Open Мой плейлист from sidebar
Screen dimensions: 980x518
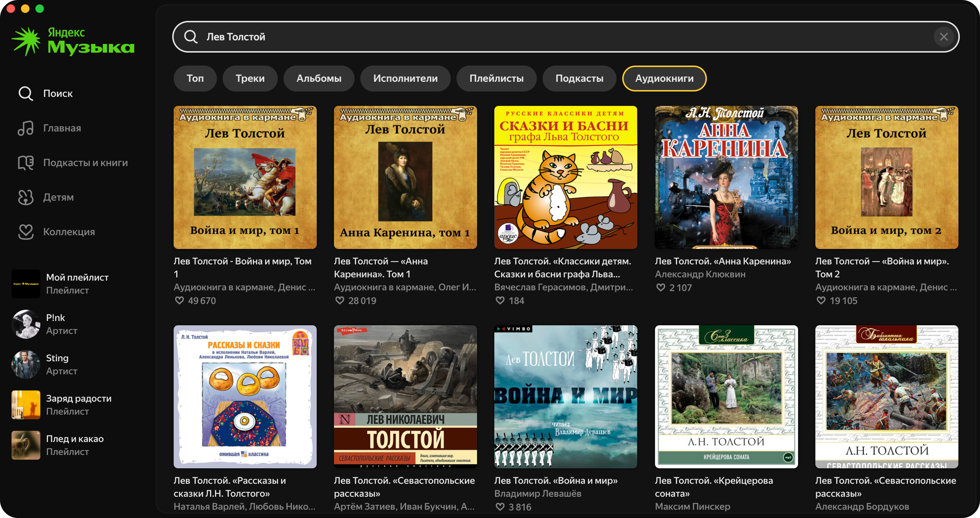pos(77,284)
